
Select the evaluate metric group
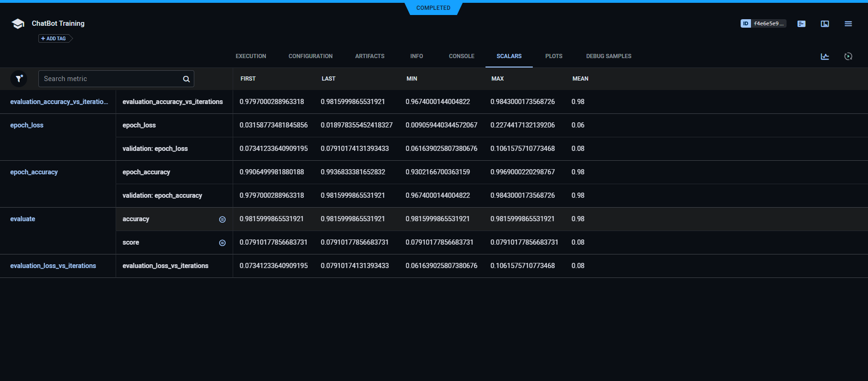[22, 219]
